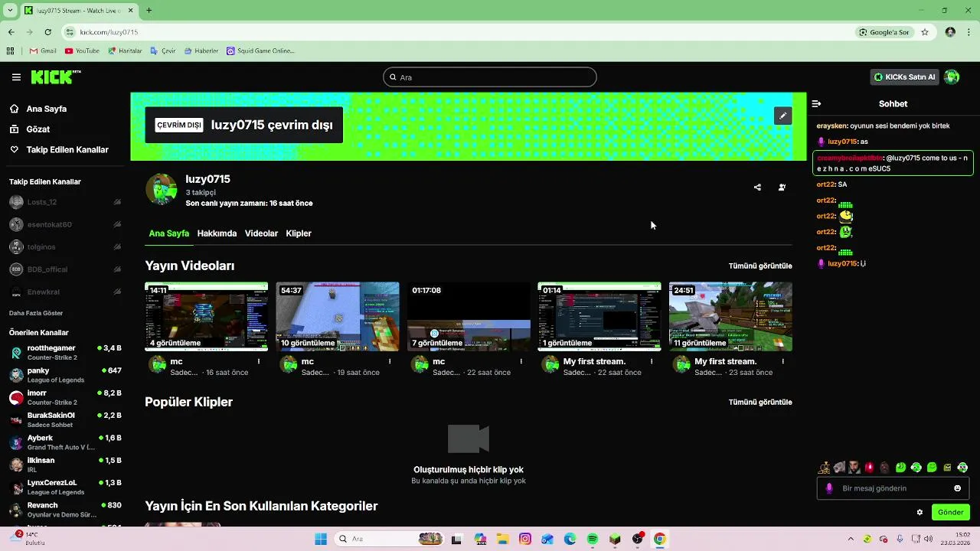Open the hamburger menu beside the KICK logo

(16, 77)
